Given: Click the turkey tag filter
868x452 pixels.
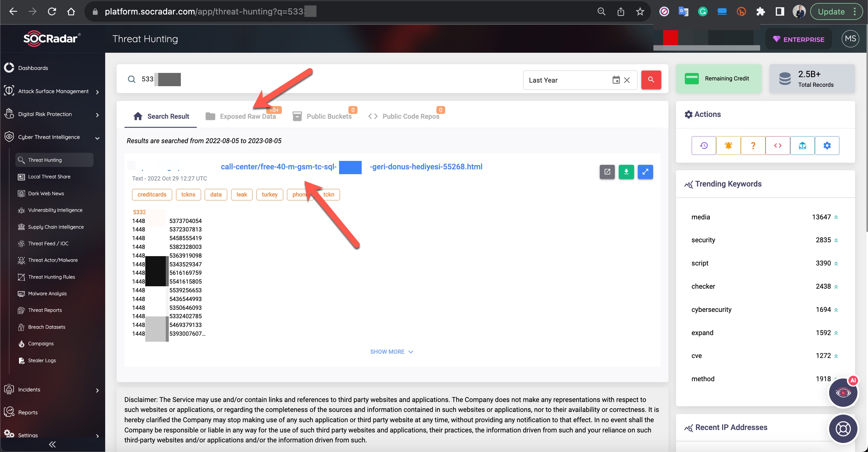Looking at the screenshot, I should [270, 194].
